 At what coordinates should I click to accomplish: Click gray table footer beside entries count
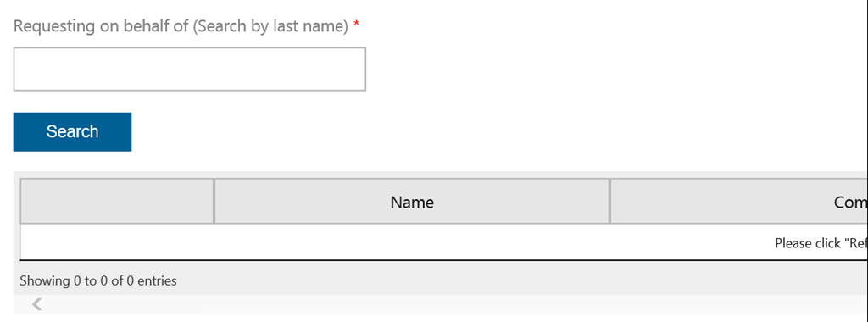498,280
